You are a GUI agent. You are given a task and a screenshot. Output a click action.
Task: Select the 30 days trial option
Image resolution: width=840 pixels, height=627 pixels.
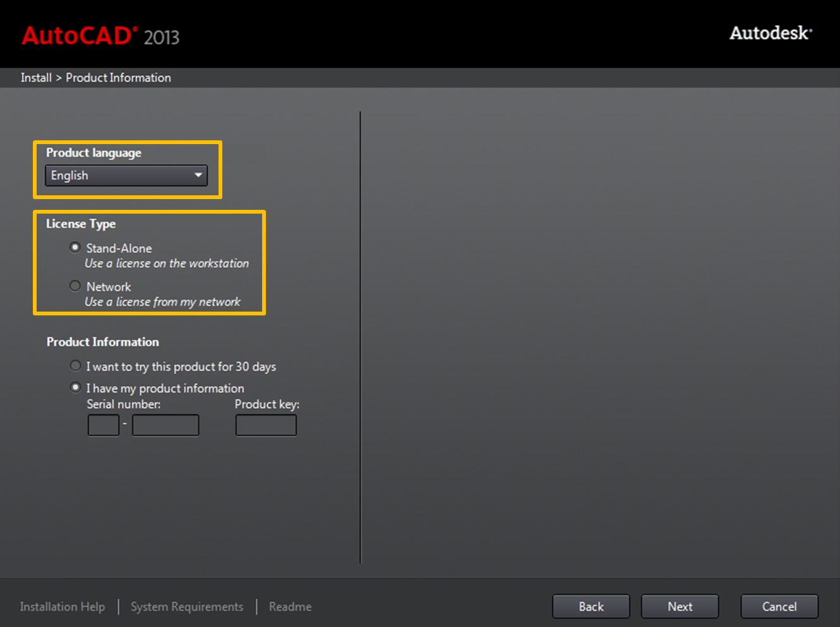click(x=75, y=366)
